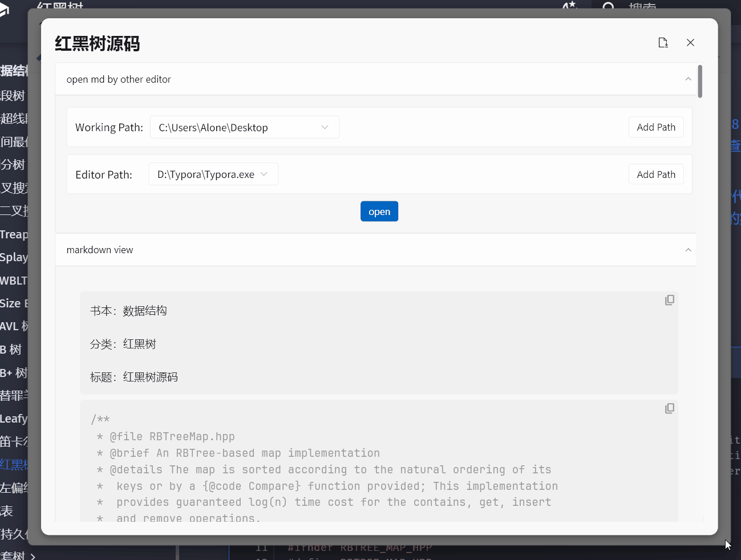The width and height of the screenshot is (741, 560).
Task: Click the 'open md by other editor' header text
Action: click(119, 79)
